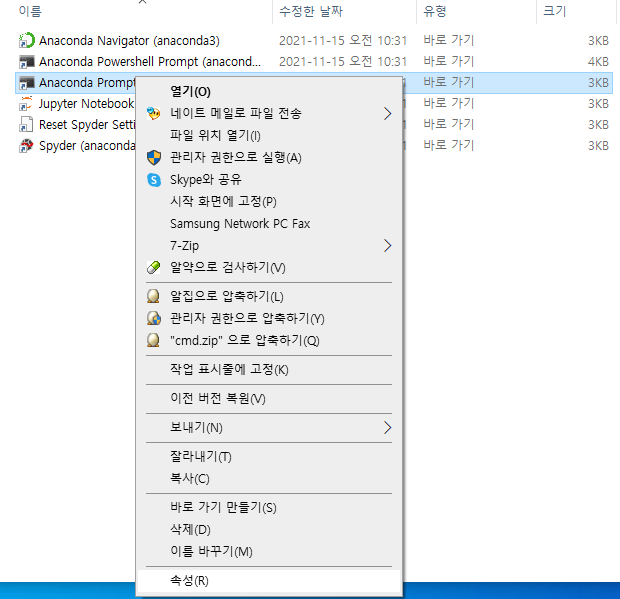
Task: Open the 7-Zip menu entry
Action: coord(269,246)
